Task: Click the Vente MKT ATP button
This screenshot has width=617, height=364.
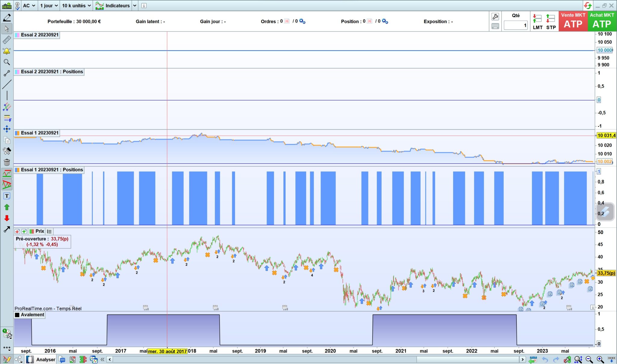Action: 573,21
